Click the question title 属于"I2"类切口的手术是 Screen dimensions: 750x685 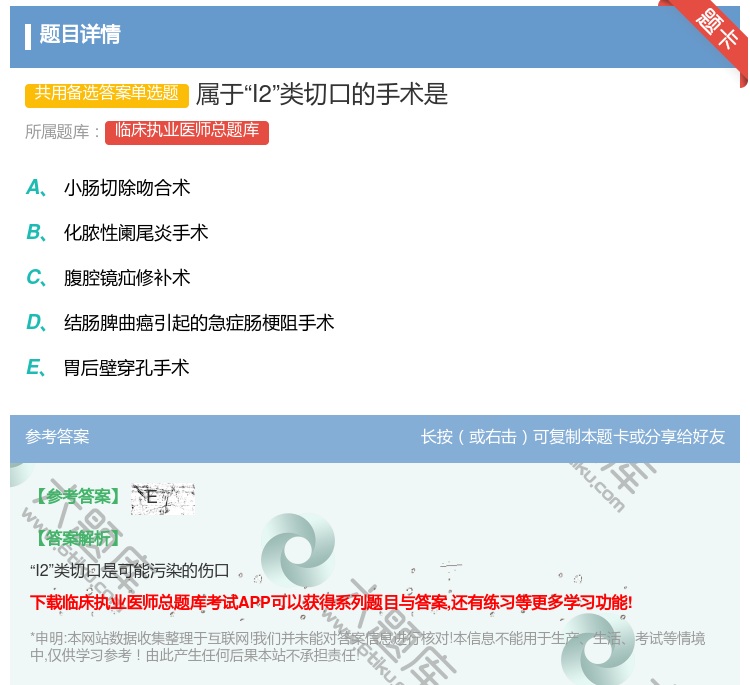coord(322,94)
